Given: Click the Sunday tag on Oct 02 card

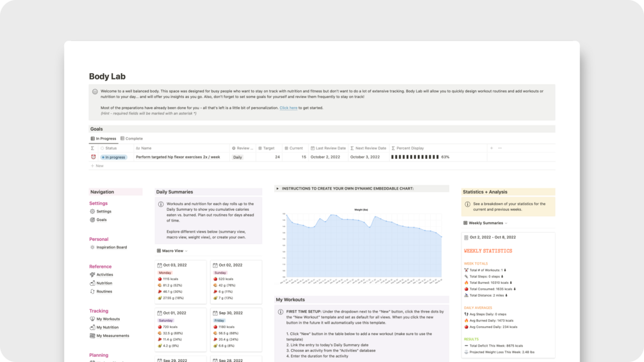Looking at the screenshot, I should click(220, 272).
